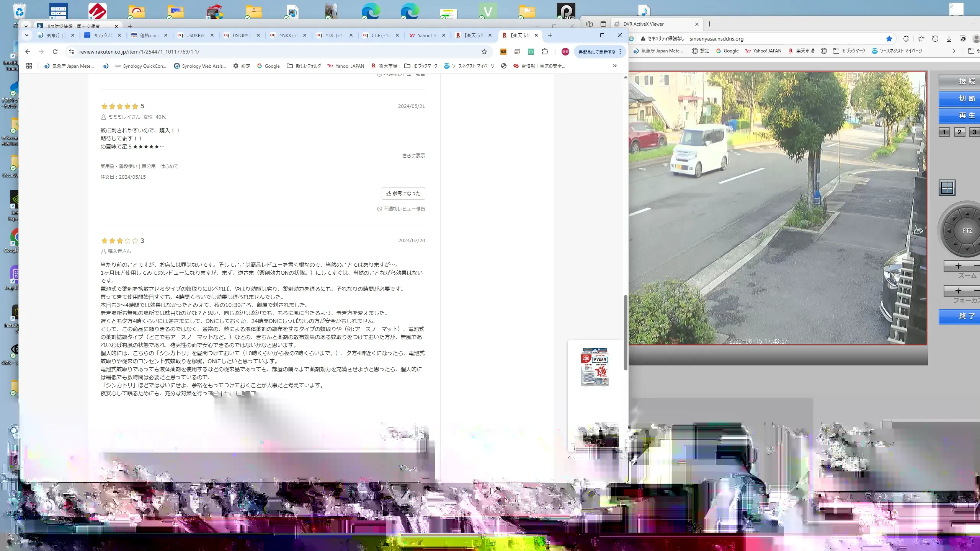Image resolution: width=980 pixels, height=551 pixels.
Task: Bookmark this page with star icon
Action: click(484, 52)
